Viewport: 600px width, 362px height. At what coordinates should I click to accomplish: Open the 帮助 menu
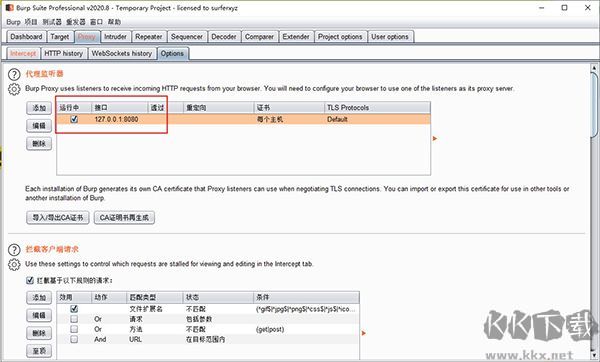point(114,22)
